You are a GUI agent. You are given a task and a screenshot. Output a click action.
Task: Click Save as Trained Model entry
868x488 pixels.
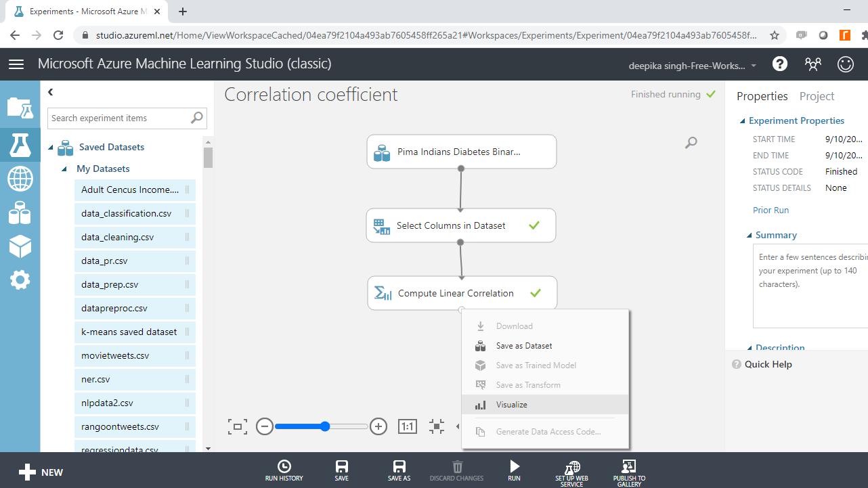[x=546, y=365]
